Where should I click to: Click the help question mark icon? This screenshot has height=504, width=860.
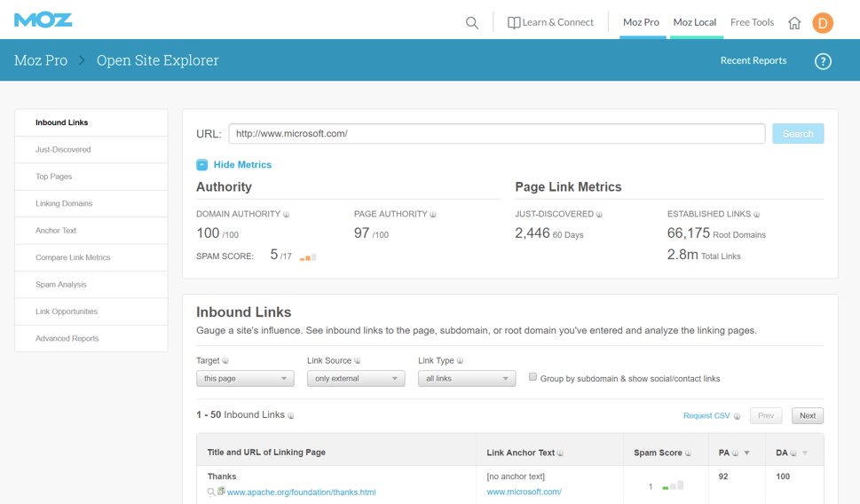click(x=823, y=61)
